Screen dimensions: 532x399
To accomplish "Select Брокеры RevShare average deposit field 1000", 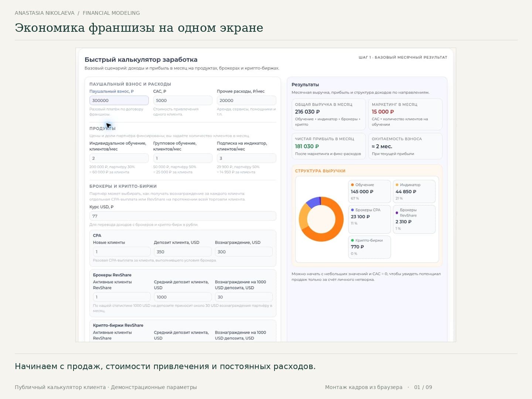I will [183, 297].
